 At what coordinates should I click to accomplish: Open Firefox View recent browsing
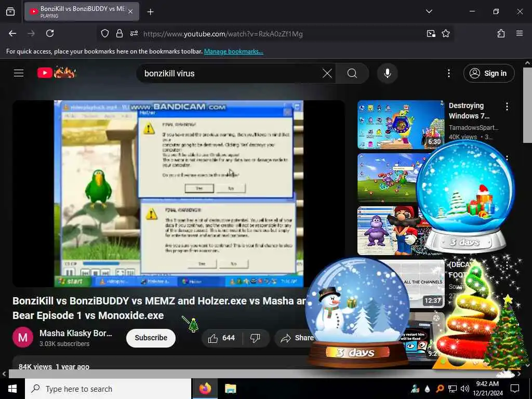click(x=10, y=11)
